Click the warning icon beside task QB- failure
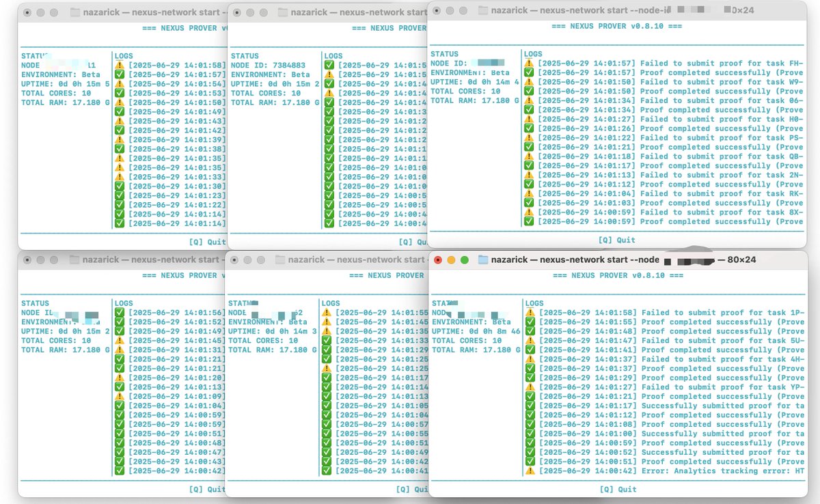 tap(529, 156)
